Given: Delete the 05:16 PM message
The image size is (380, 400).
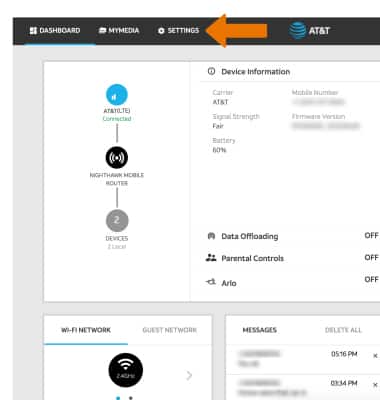Looking at the screenshot, I should [x=375, y=356].
